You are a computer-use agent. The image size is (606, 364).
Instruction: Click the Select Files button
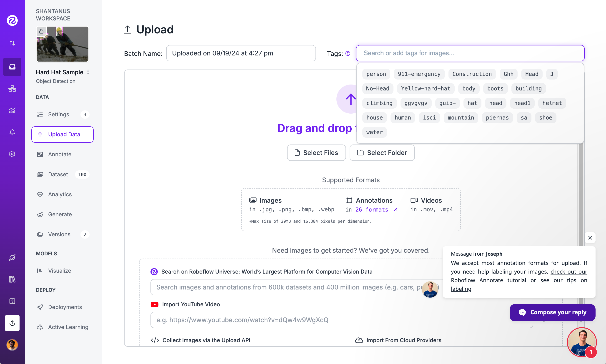click(x=316, y=152)
